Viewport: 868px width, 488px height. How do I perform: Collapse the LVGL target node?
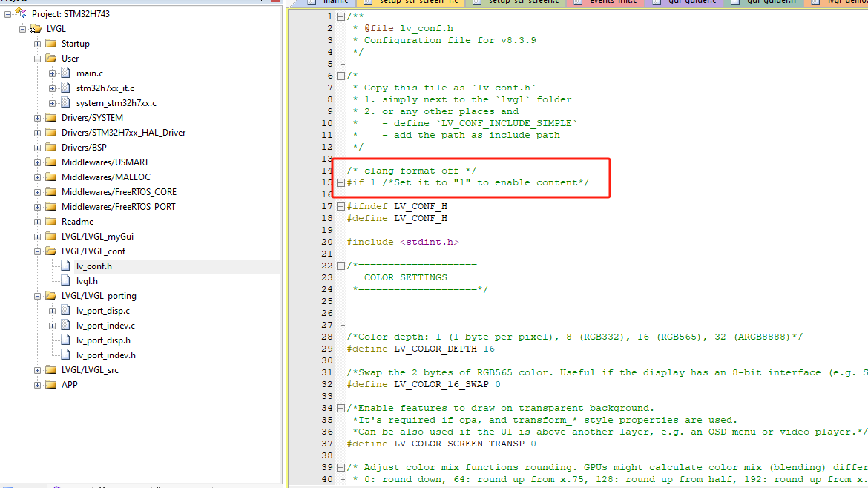(x=23, y=29)
